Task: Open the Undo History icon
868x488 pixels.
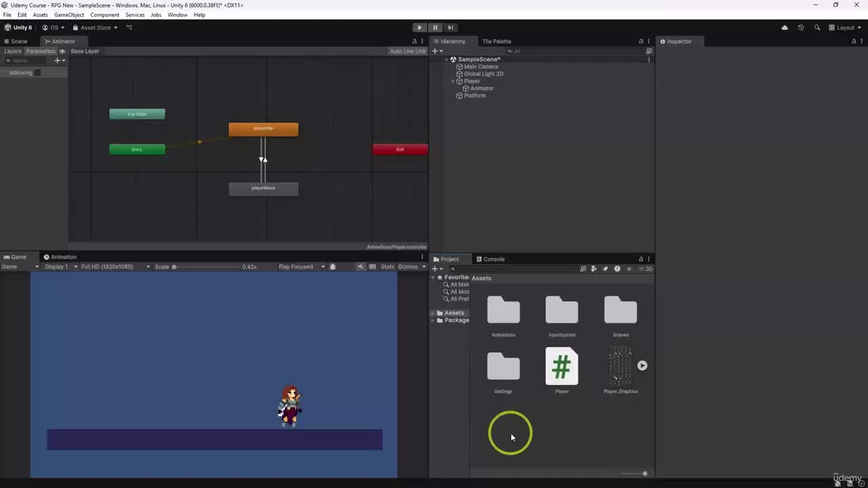Action: pyautogui.click(x=801, y=28)
